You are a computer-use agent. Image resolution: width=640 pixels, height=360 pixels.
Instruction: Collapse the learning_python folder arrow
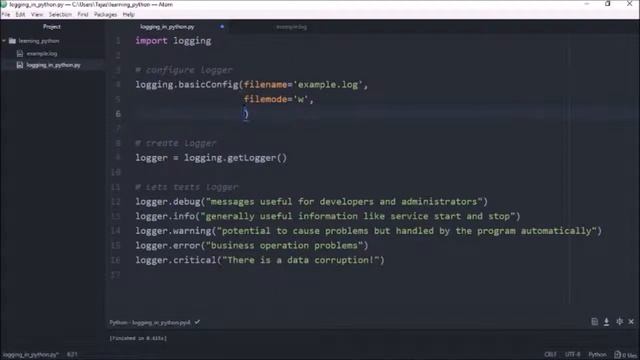click(4, 41)
